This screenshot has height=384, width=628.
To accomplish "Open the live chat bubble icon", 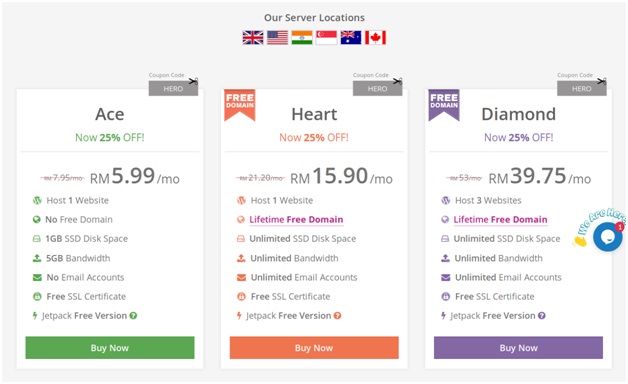I will (x=608, y=237).
